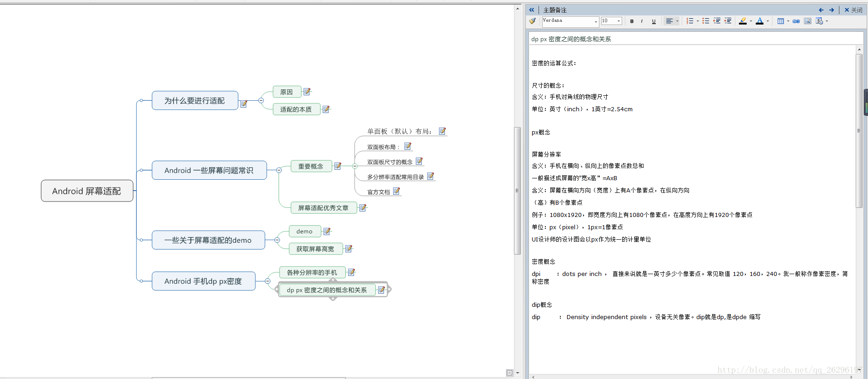Open date-time insert dropdown arrow

click(x=827, y=21)
